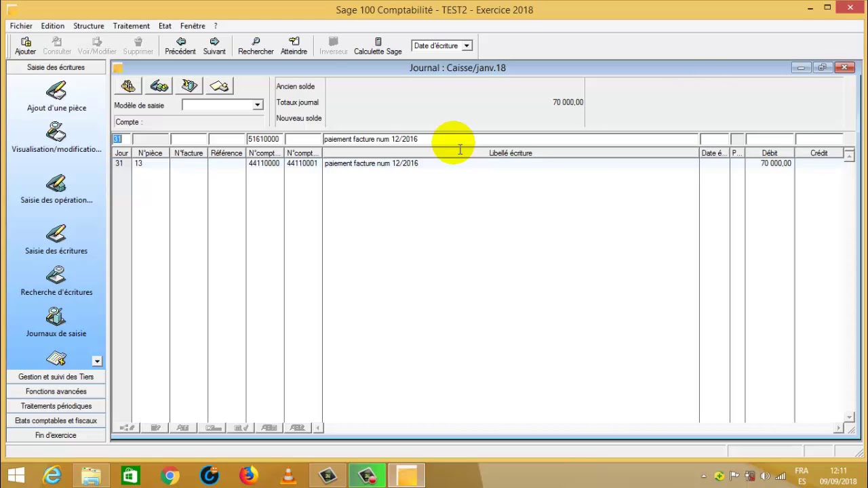Open Calculette Sage calculator

378,46
